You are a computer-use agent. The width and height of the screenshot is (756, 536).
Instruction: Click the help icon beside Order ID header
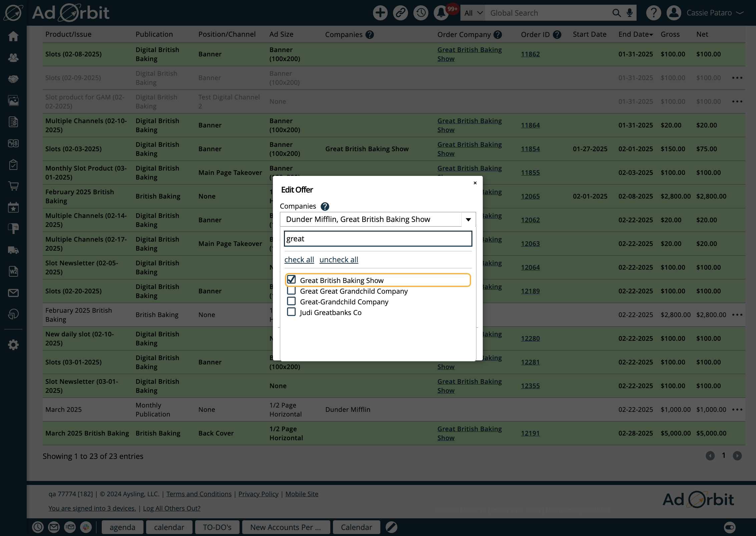tap(557, 35)
